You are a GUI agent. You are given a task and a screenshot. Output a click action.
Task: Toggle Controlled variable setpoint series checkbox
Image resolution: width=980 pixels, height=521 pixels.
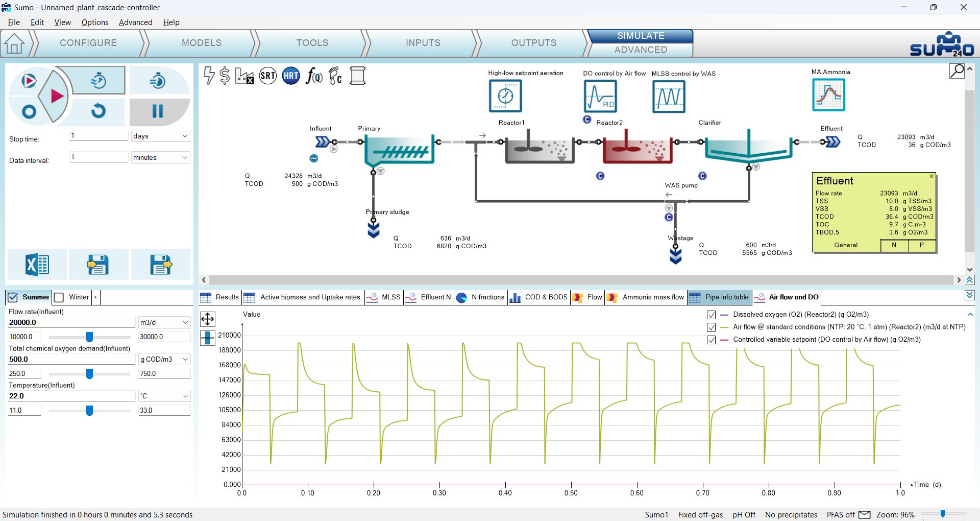click(x=711, y=340)
